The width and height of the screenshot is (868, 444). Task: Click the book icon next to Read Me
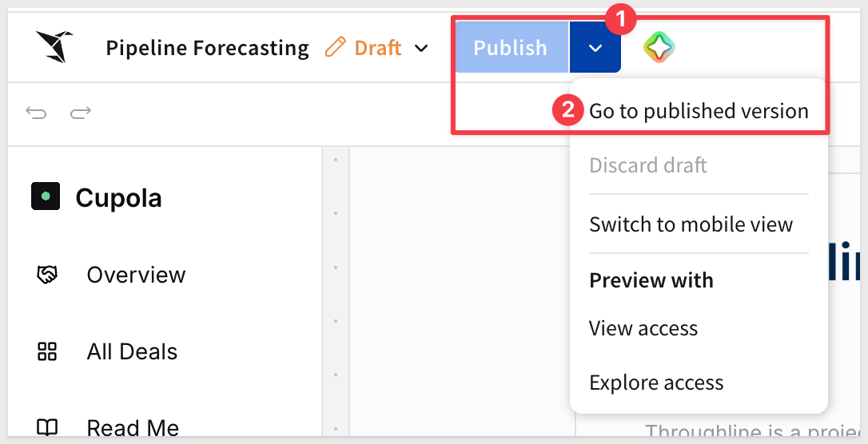coord(47,427)
